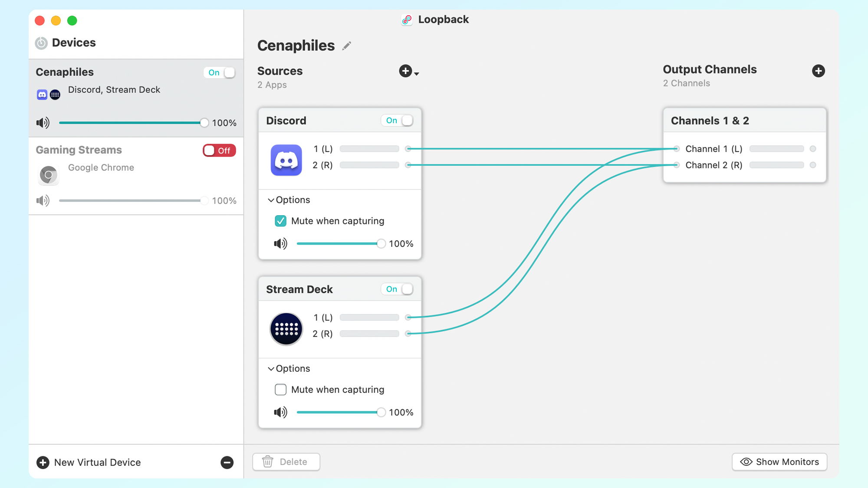Toggle the Discord source On switch
The height and width of the screenshot is (488, 868).
pos(397,120)
